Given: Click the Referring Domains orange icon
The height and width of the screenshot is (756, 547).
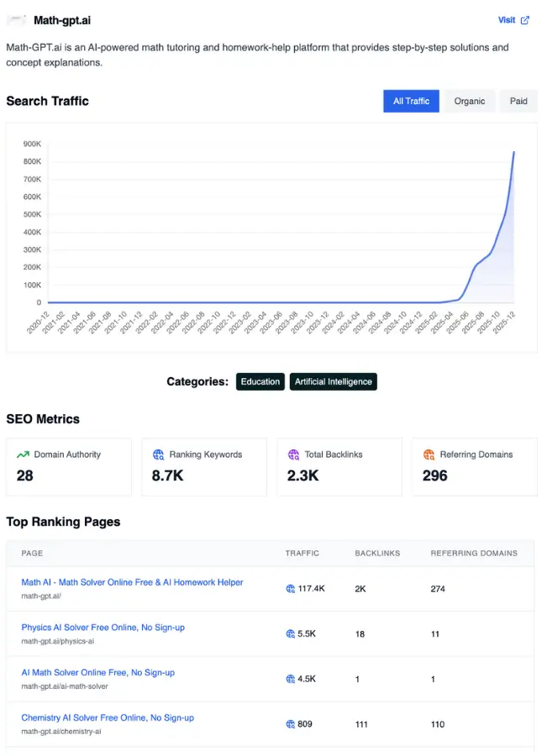Looking at the screenshot, I should pos(427,454).
